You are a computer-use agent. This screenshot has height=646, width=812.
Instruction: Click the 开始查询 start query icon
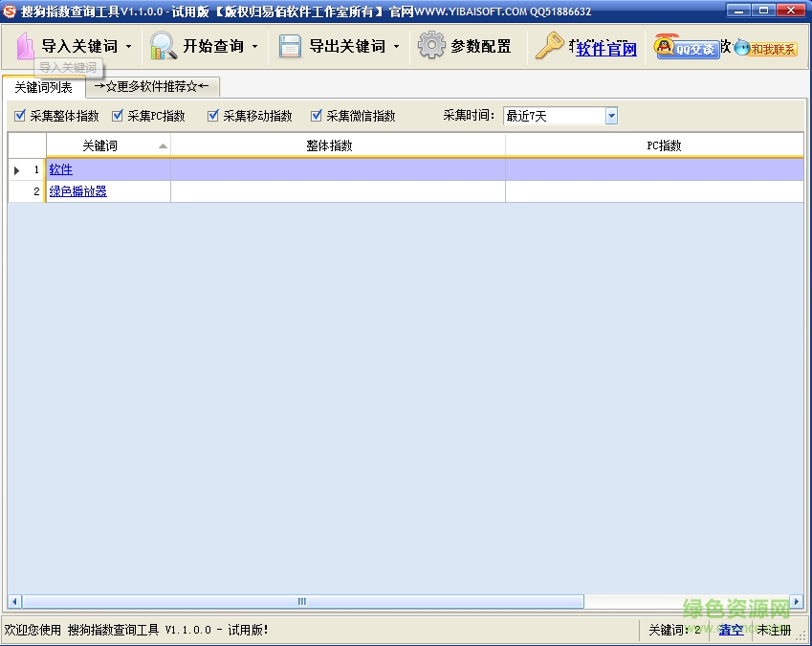point(164,45)
